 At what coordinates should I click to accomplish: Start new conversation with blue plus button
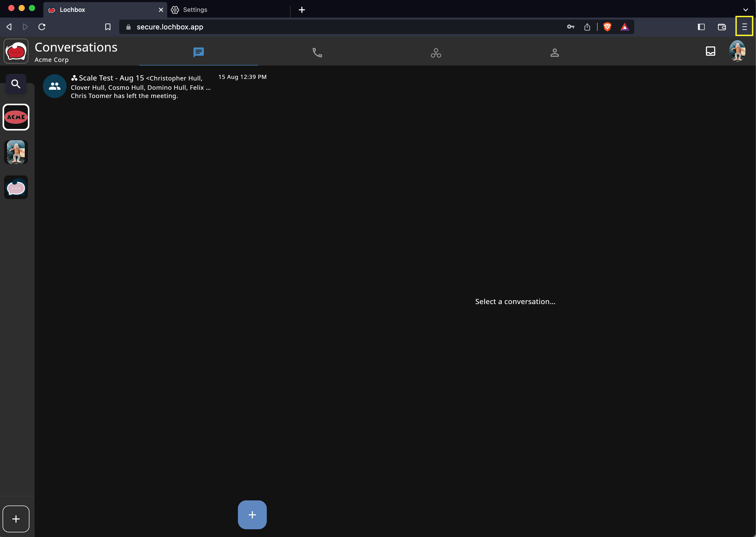coord(252,515)
